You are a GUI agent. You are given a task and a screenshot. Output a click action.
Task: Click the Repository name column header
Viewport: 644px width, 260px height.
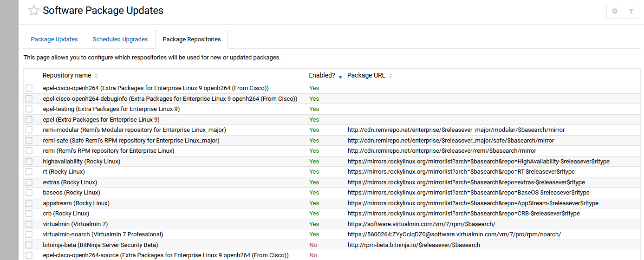click(67, 76)
